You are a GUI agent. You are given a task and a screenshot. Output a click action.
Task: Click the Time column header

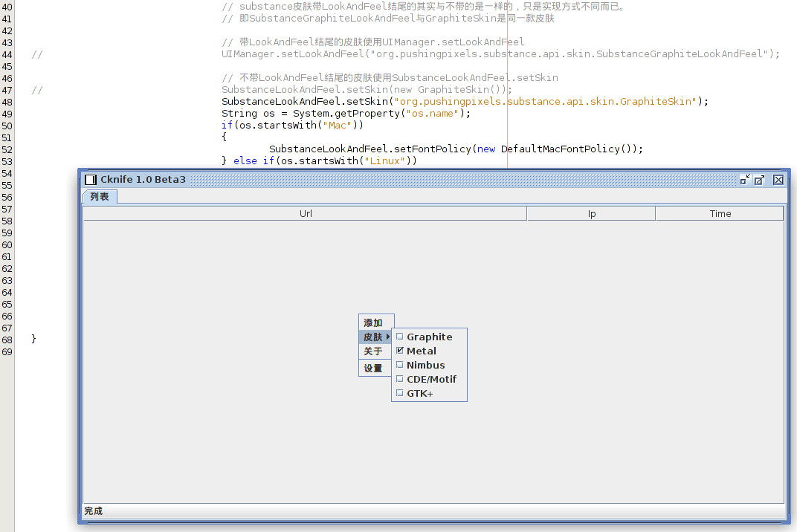(x=720, y=213)
